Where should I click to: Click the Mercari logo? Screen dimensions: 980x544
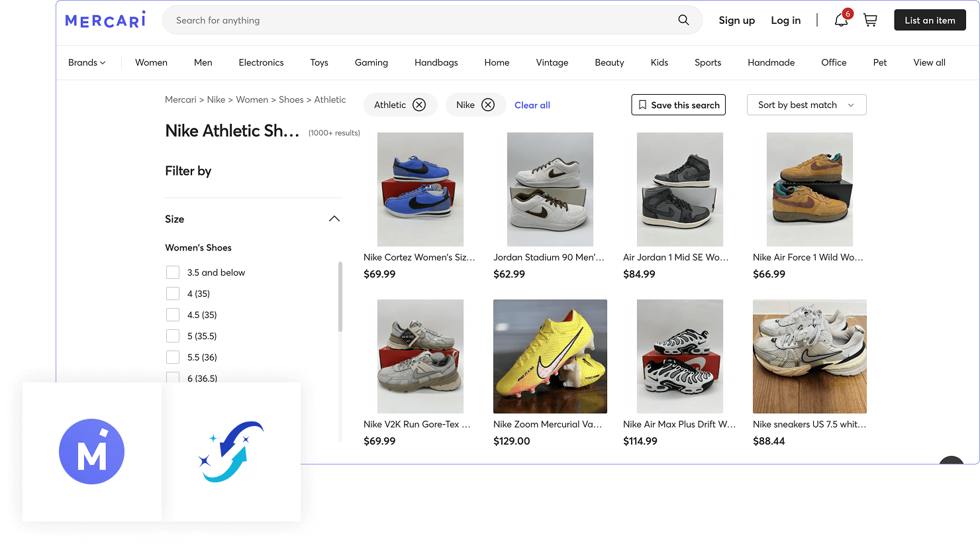(105, 20)
